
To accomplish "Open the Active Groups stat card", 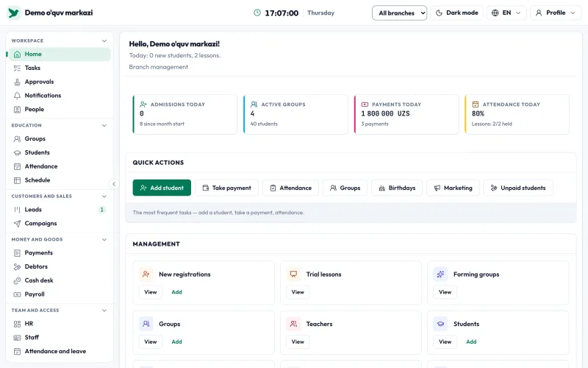I will click(295, 115).
